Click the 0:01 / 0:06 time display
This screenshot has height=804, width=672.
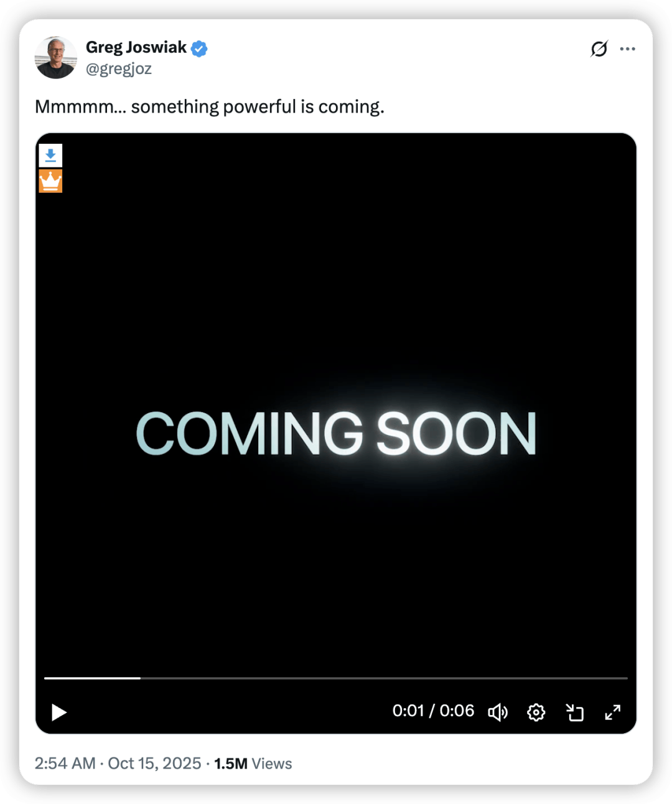pos(433,711)
